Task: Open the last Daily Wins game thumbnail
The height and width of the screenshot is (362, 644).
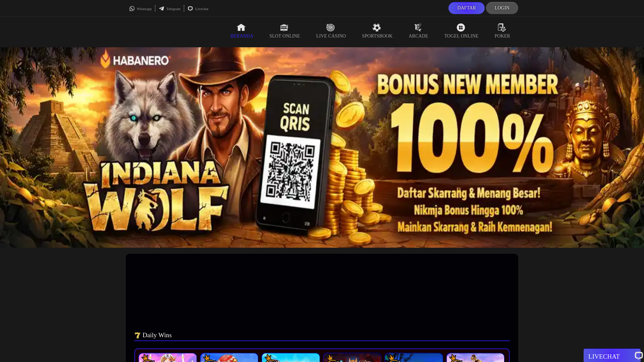Action: coord(475,358)
